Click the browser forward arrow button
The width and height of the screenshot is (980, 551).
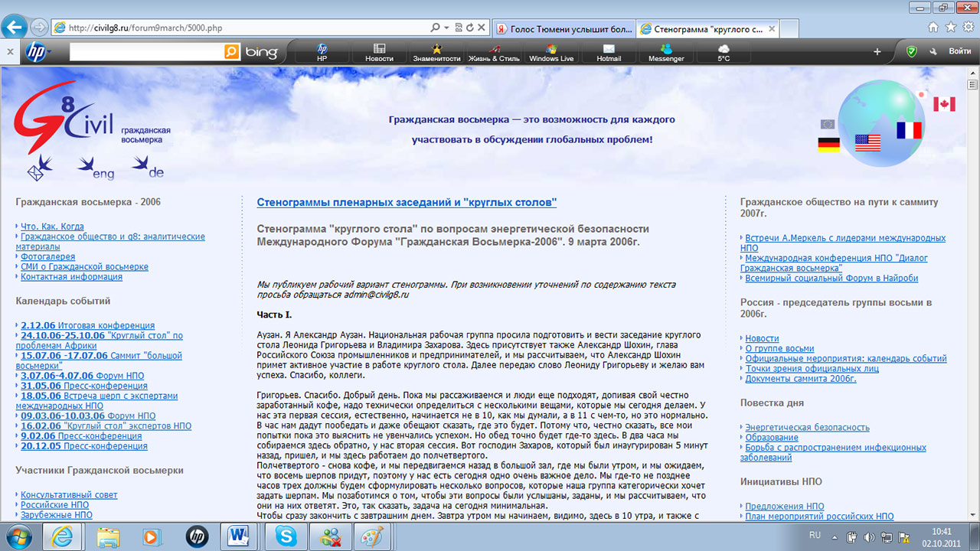coord(39,28)
